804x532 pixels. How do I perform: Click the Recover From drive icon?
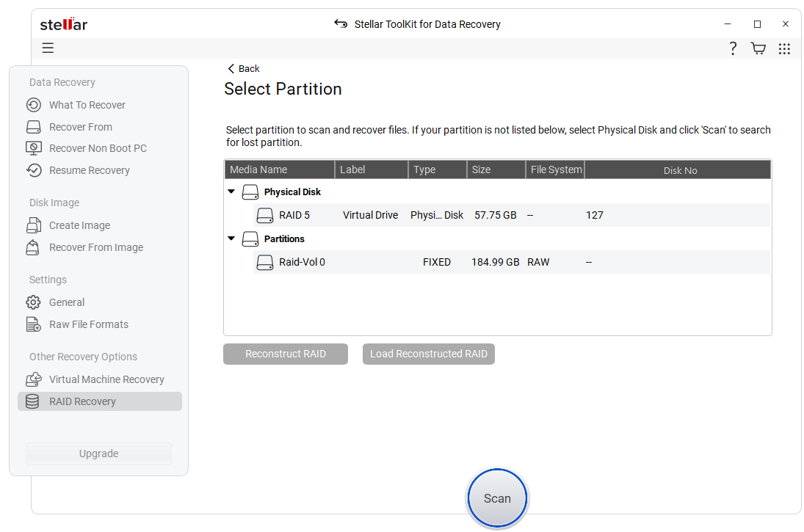[x=34, y=127]
